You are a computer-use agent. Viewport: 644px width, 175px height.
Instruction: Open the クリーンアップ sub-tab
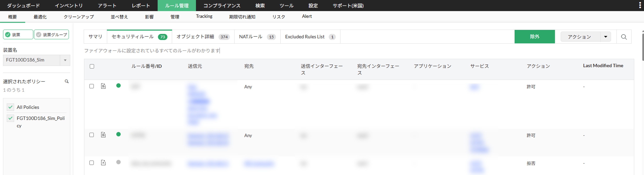[x=79, y=17]
